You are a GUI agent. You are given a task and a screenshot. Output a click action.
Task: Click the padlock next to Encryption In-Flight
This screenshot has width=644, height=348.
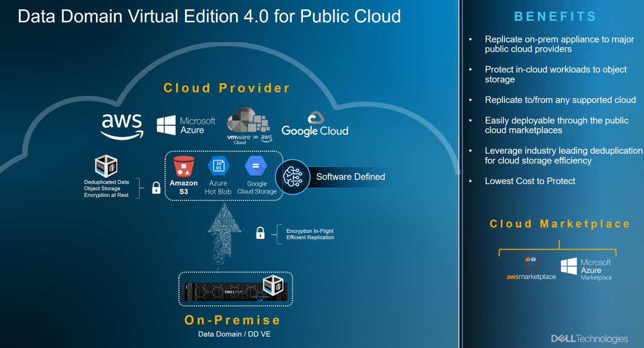(260, 233)
